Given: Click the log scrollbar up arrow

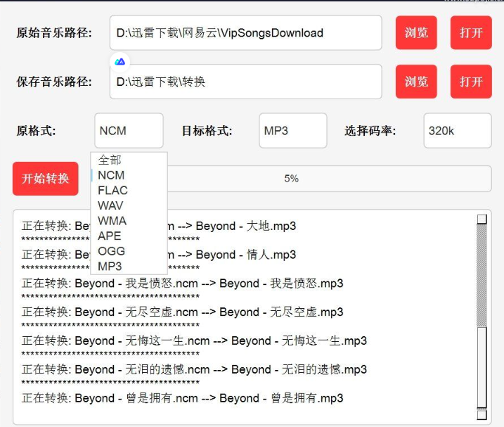Looking at the screenshot, I should point(482,219).
